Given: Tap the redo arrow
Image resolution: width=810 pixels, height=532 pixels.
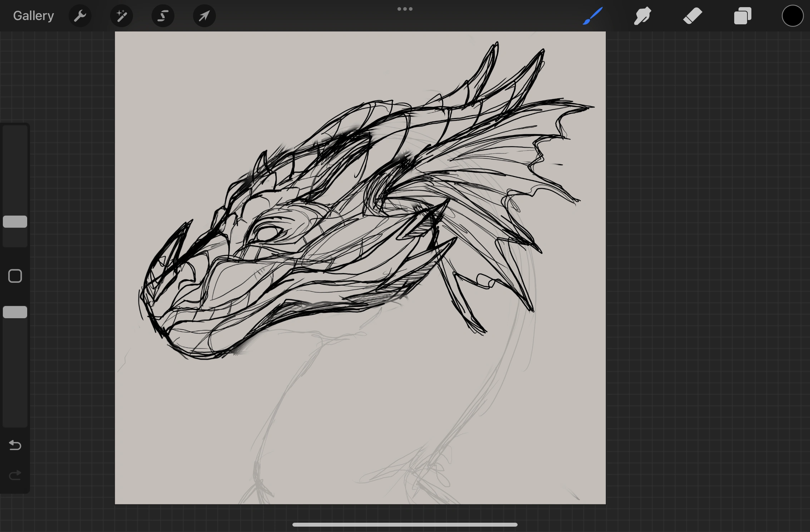Looking at the screenshot, I should coord(15,476).
